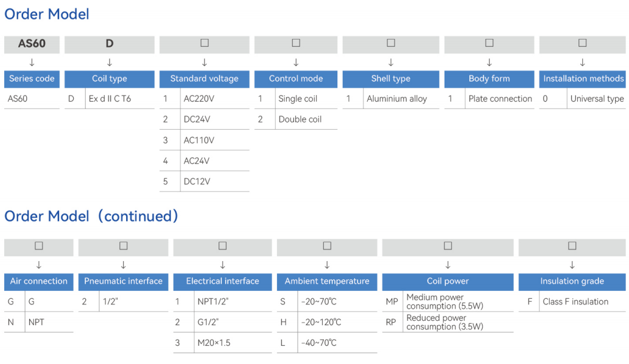Check the empty box above Control mode
This screenshot has width=629, height=364.
296,43
